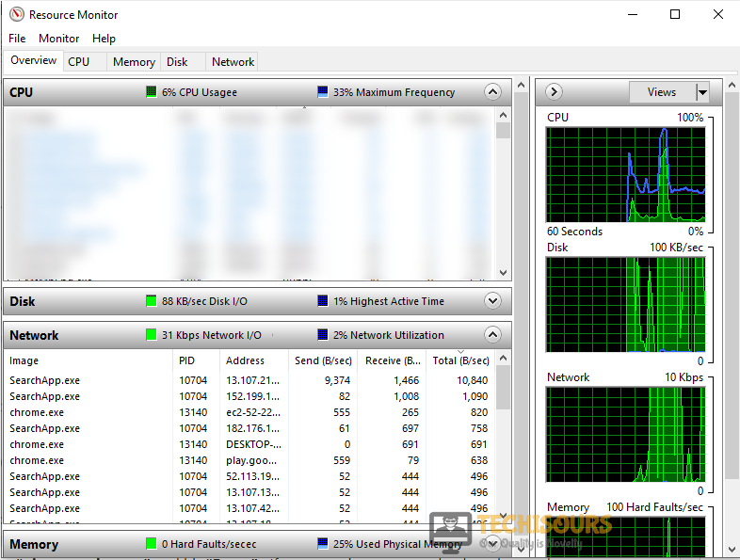This screenshot has height=560, width=740.
Task: Click the Network list scrollbar thumb
Action: tap(503, 388)
